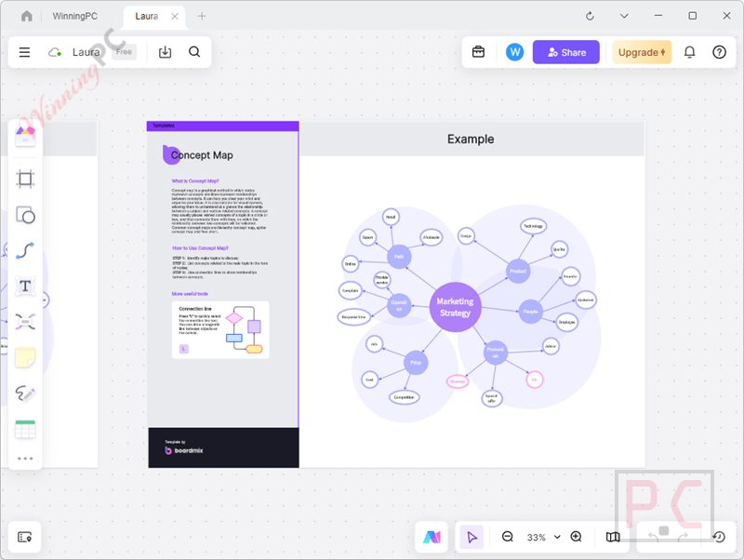The image size is (744, 560).
Task: Select the Text tool
Action: click(25, 287)
